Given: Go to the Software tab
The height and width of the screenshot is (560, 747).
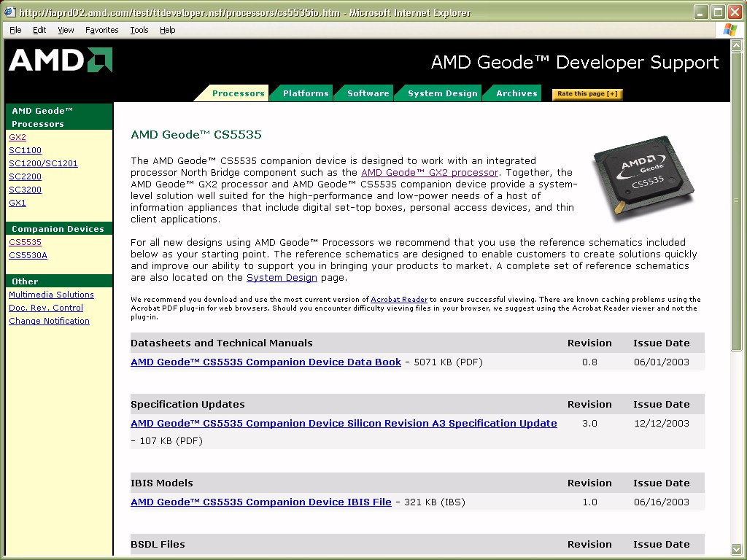Looking at the screenshot, I should pyautogui.click(x=368, y=93).
